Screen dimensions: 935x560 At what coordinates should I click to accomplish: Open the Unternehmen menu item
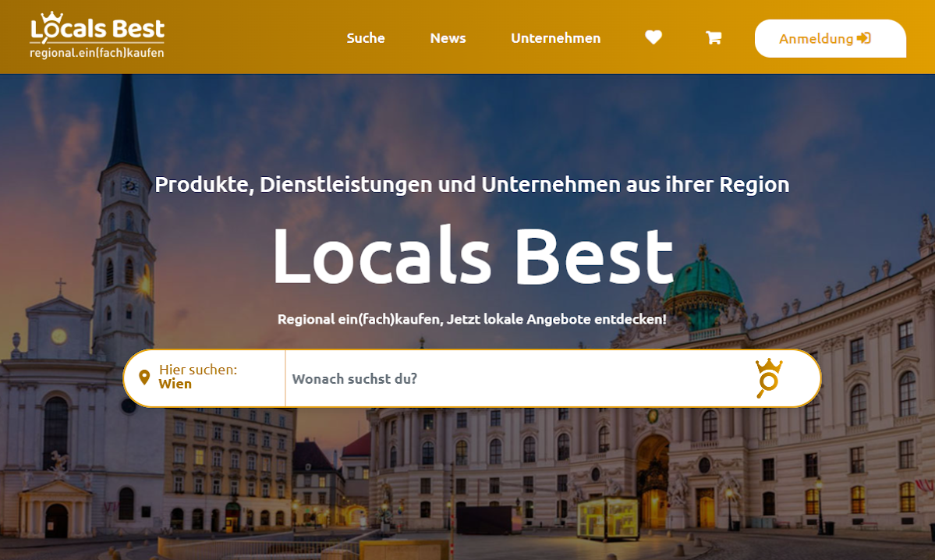(555, 38)
